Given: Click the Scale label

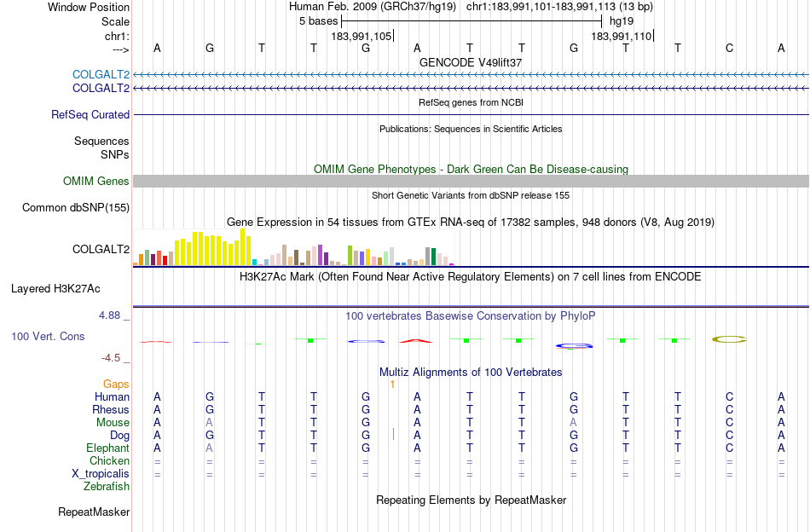Looking at the screenshot, I should 116,21.
